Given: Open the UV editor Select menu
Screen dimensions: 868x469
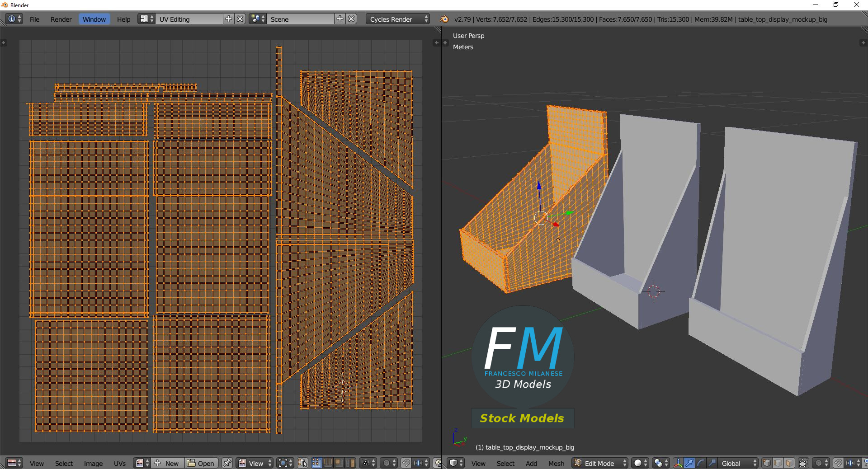Looking at the screenshot, I should pyautogui.click(x=64, y=463).
